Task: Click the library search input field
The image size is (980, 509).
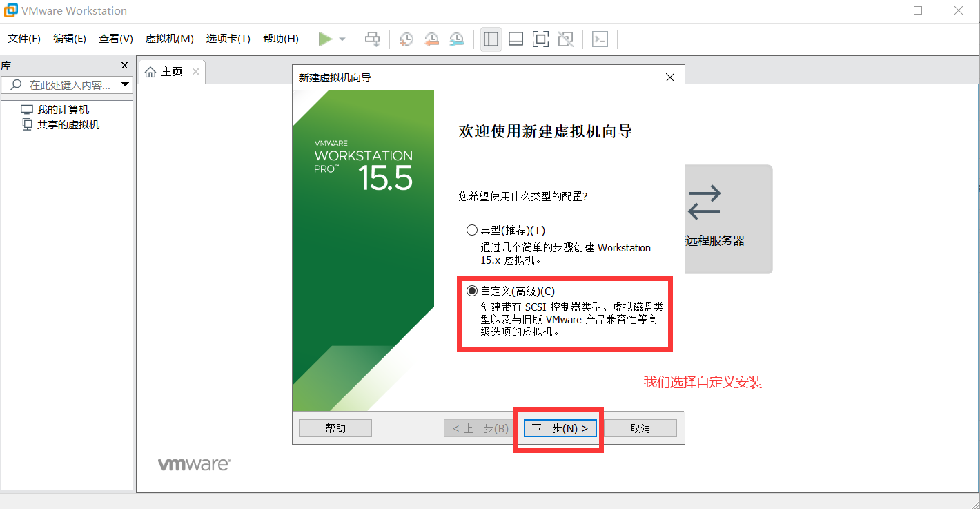Action: pos(67,85)
